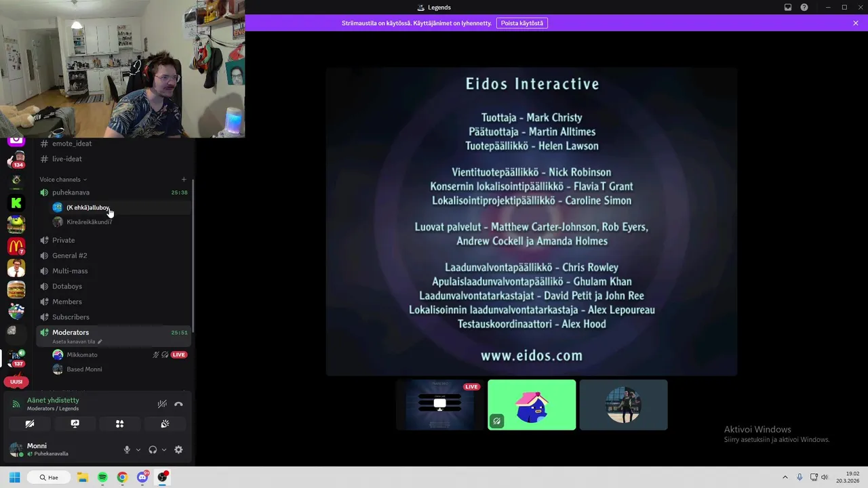Jump to unread UUSI indicator

16,382
